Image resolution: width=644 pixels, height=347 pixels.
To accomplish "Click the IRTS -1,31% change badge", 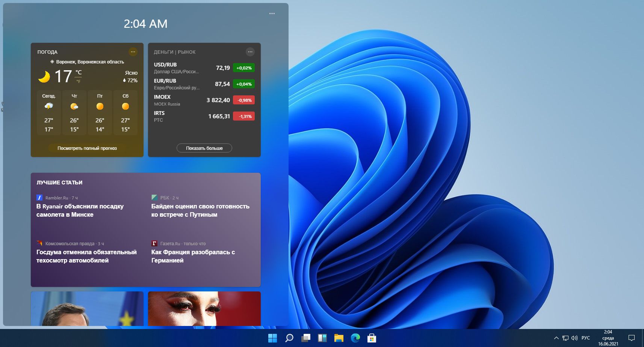I will (244, 116).
